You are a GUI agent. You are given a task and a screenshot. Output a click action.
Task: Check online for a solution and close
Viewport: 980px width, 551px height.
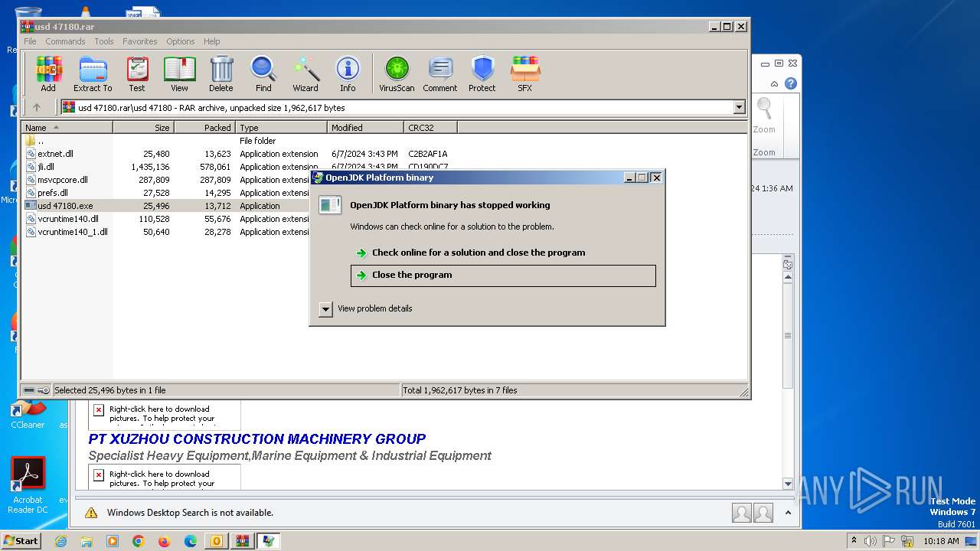pyautogui.click(x=503, y=253)
